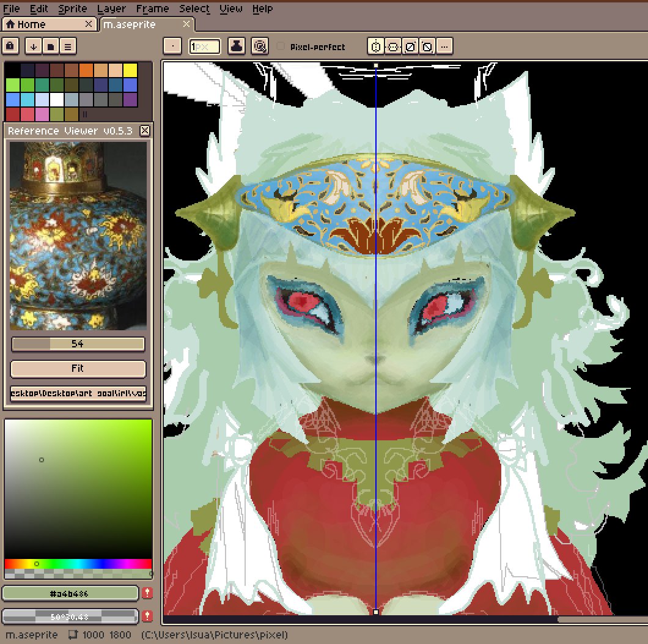The height and width of the screenshot is (644, 648).
Task: Click the reference image path field
Action: pos(78,393)
